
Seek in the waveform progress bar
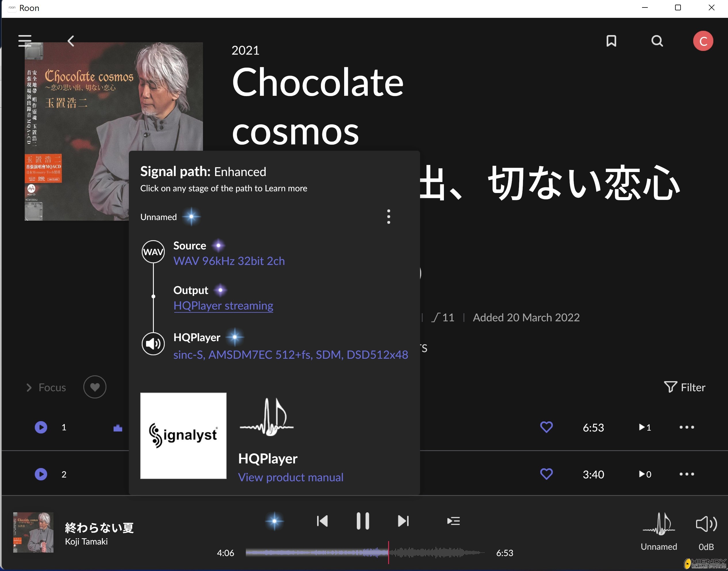pos(365,553)
